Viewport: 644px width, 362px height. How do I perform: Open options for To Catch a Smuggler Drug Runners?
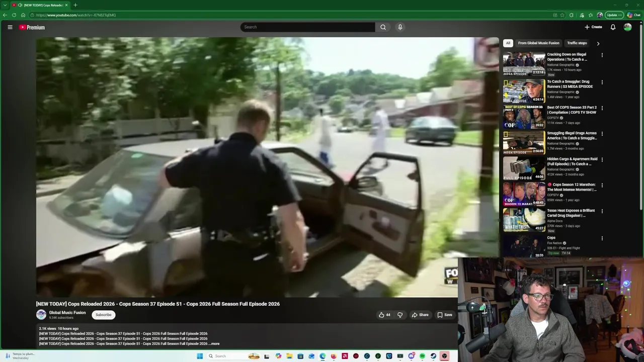coord(602,82)
